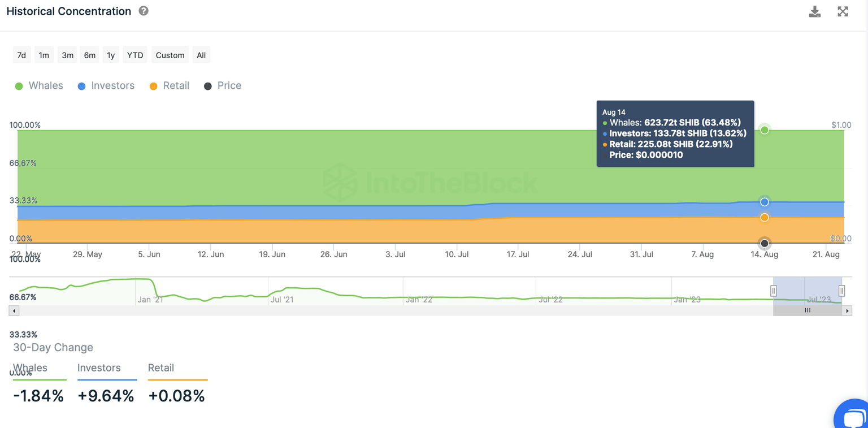The width and height of the screenshot is (868, 428).
Task: Open the Custom date range option
Action: [170, 55]
